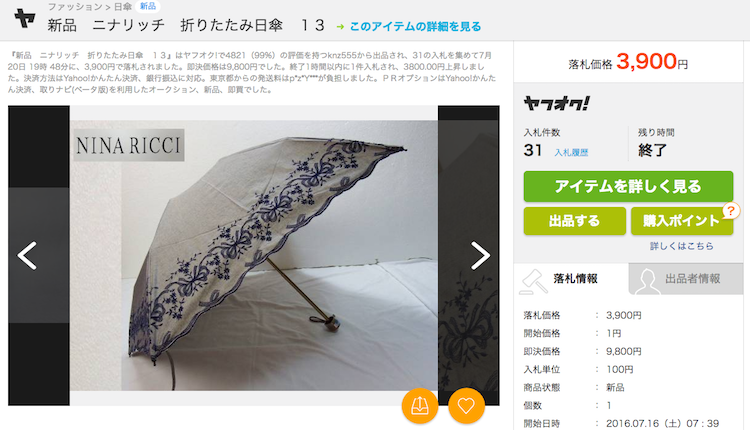This screenshot has width=750, height=430.
Task: Click the orange share icon button
Action: point(420,406)
